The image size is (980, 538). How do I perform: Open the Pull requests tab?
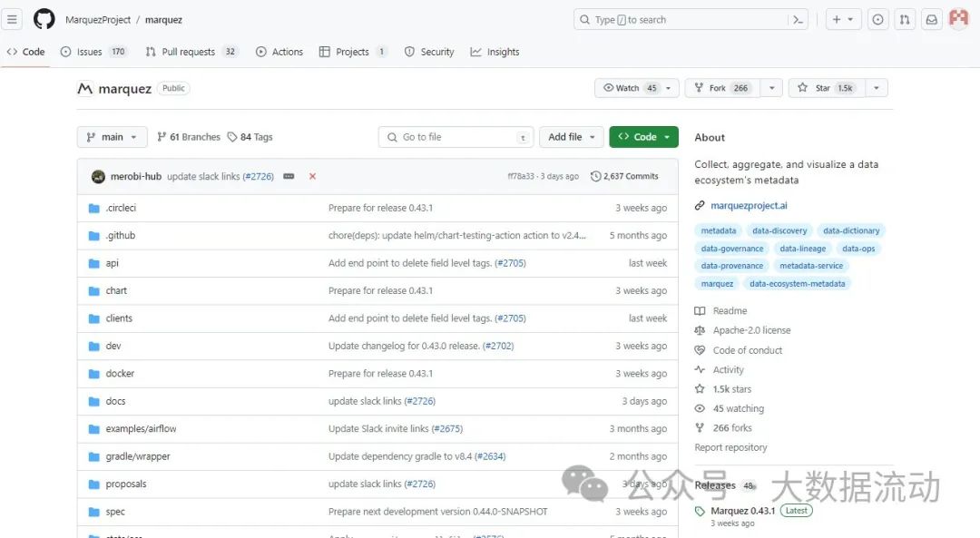click(x=191, y=52)
